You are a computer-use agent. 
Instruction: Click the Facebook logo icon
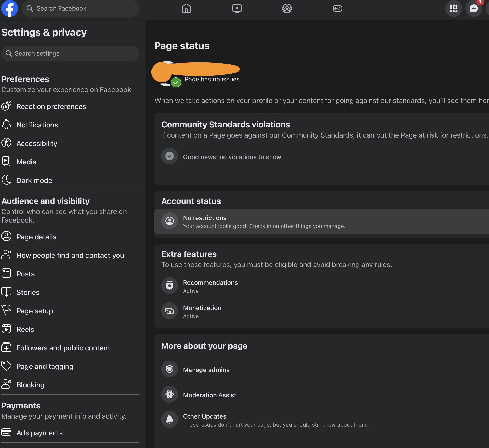(x=10, y=8)
